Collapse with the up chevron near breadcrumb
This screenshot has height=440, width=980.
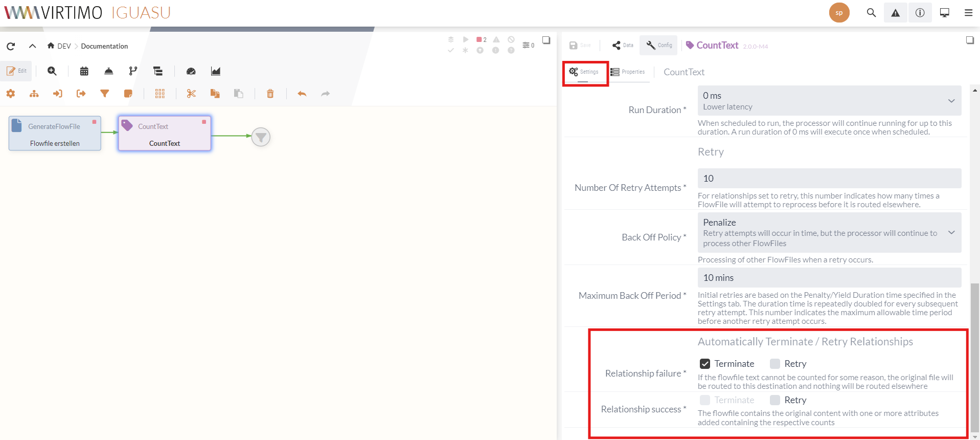pos(32,46)
